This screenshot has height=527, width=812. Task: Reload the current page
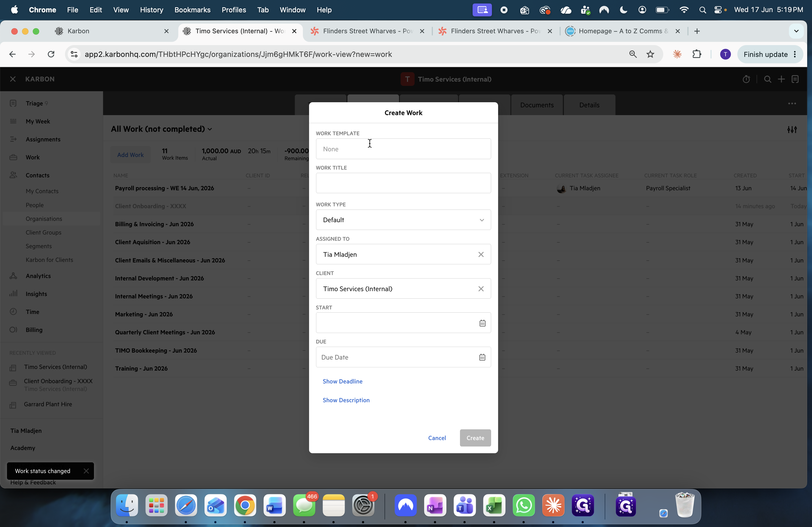coord(51,54)
